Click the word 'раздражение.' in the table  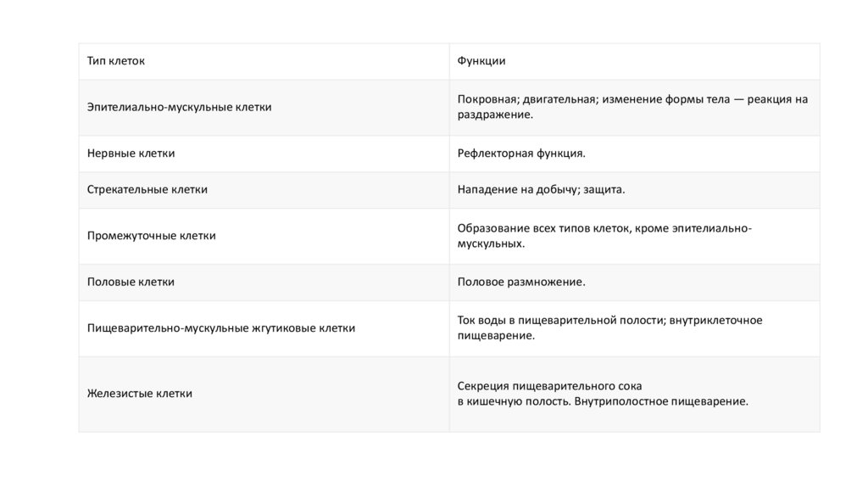click(x=496, y=115)
